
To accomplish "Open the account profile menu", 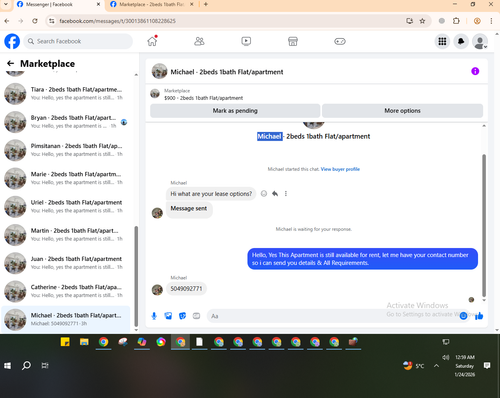I will [480, 41].
